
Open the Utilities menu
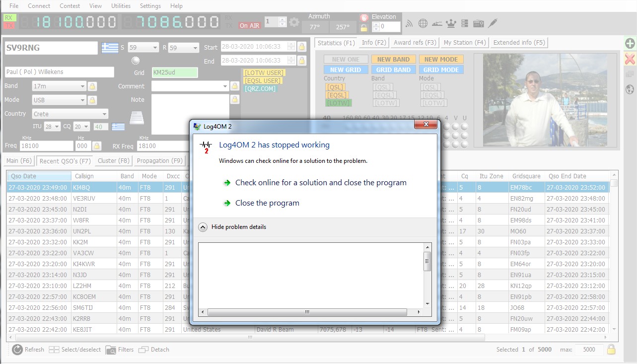pyautogui.click(x=121, y=6)
